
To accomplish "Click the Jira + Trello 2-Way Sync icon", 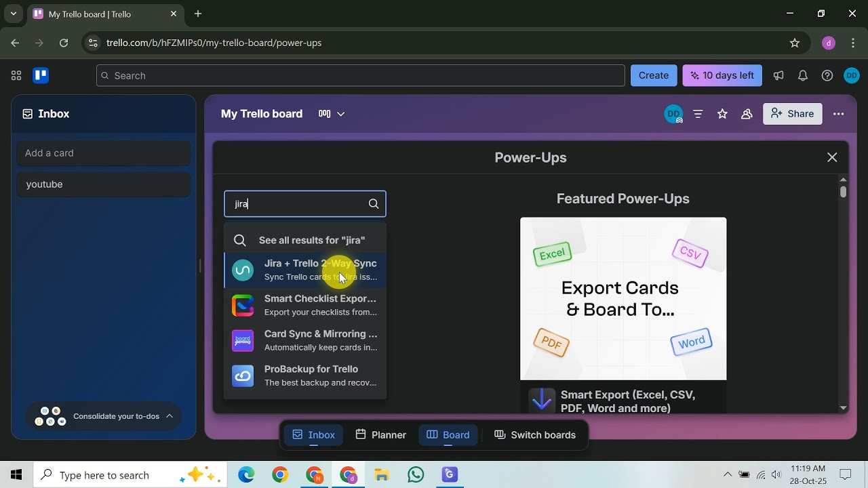I will [x=243, y=270].
